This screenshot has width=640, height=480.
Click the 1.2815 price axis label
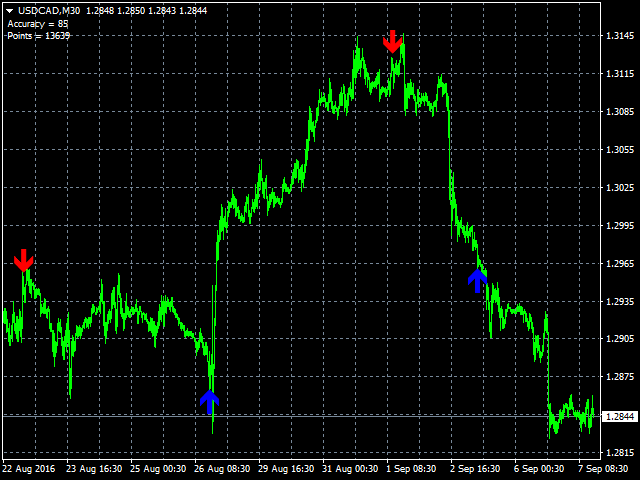point(620,453)
